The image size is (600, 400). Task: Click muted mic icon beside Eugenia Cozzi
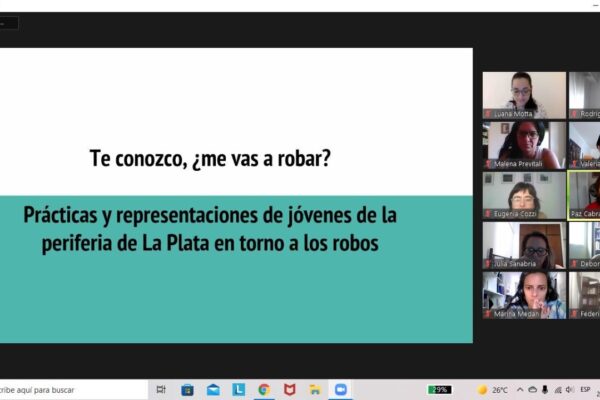click(x=488, y=214)
